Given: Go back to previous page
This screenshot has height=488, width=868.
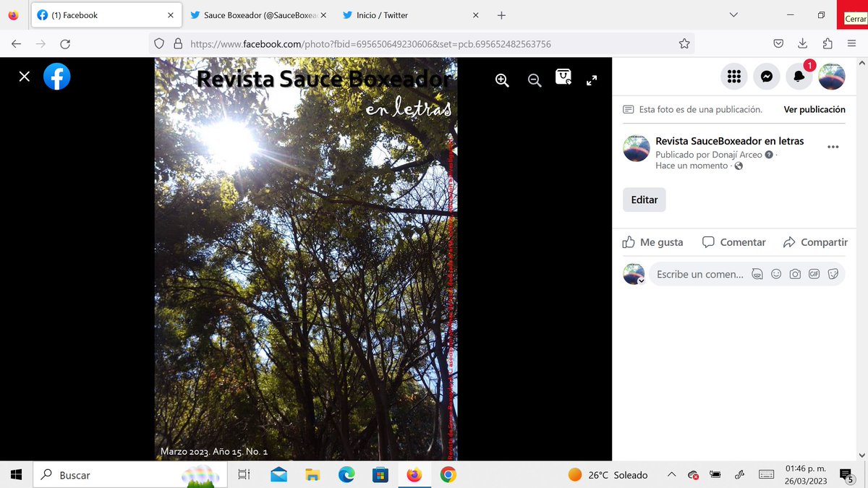Looking at the screenshot, I should [17, 44].
